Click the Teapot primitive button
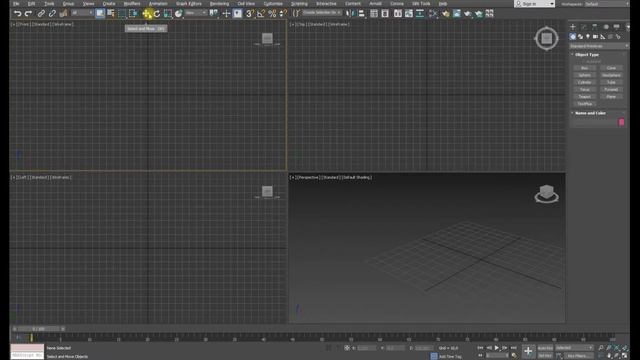This screenshot has width=640, height=360. 584,97
